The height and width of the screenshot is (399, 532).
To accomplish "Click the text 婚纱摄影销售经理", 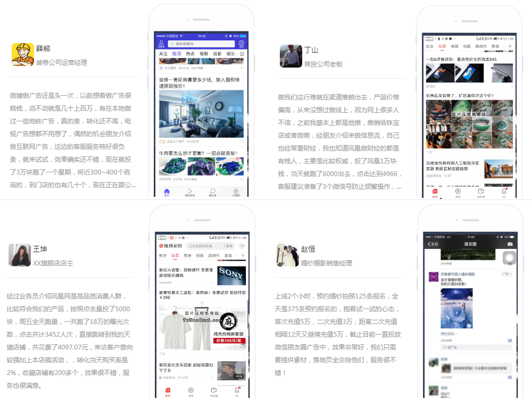I will point(327,263).
